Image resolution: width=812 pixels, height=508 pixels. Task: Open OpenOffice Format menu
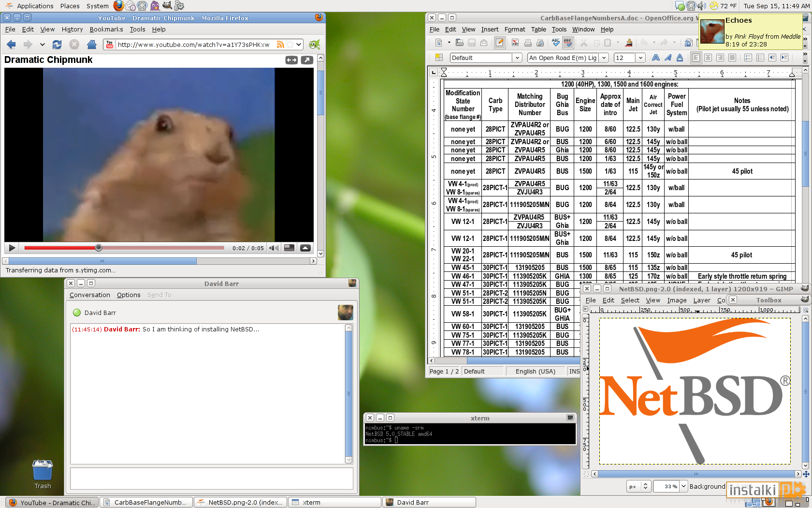[x=515, y=30]
